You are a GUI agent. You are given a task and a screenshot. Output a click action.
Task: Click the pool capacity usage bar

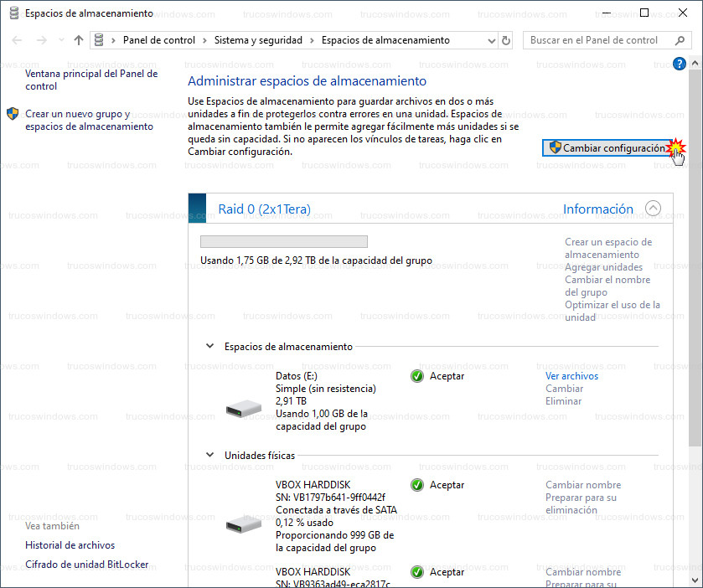(x=283, y=242)
